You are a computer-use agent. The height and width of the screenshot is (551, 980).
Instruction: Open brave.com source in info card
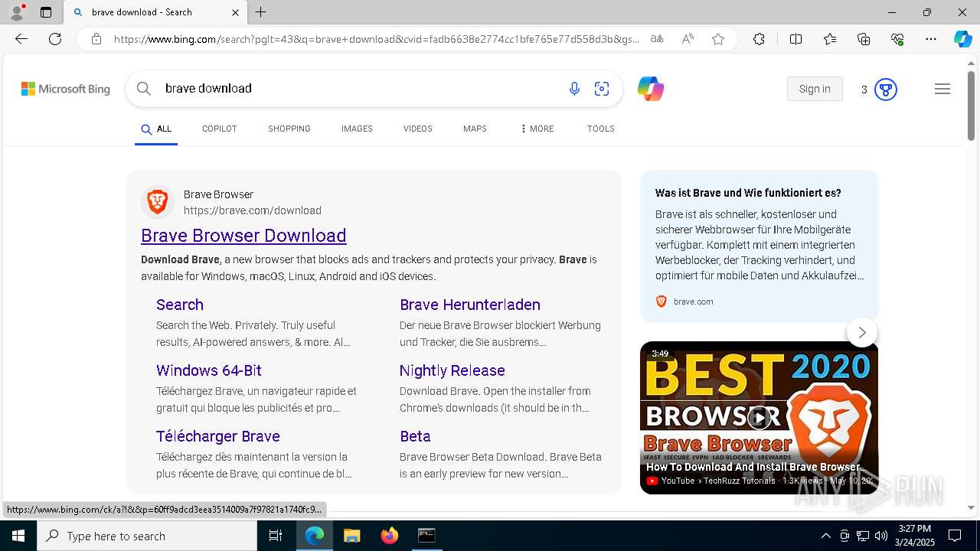click(x=684, y=302)
